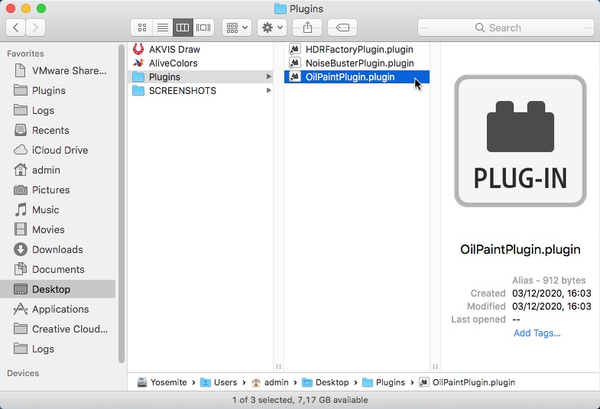The image size is (600, 409).
Task: Click Yosemite in the path bar
Action: [x=162, y=382]
